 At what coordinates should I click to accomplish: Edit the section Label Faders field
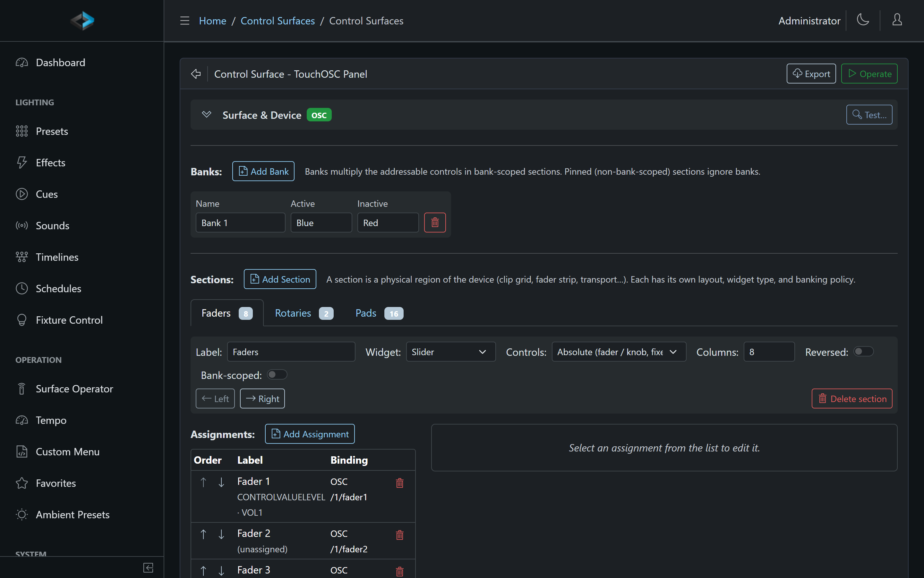click(291, 352)
